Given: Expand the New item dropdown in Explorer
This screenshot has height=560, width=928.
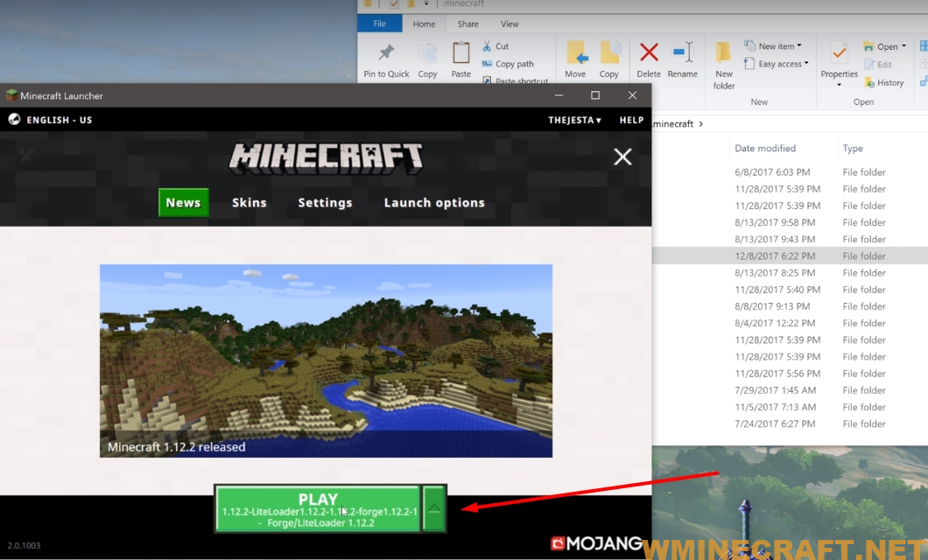Looking at the screenshot, I should point(799,45).
